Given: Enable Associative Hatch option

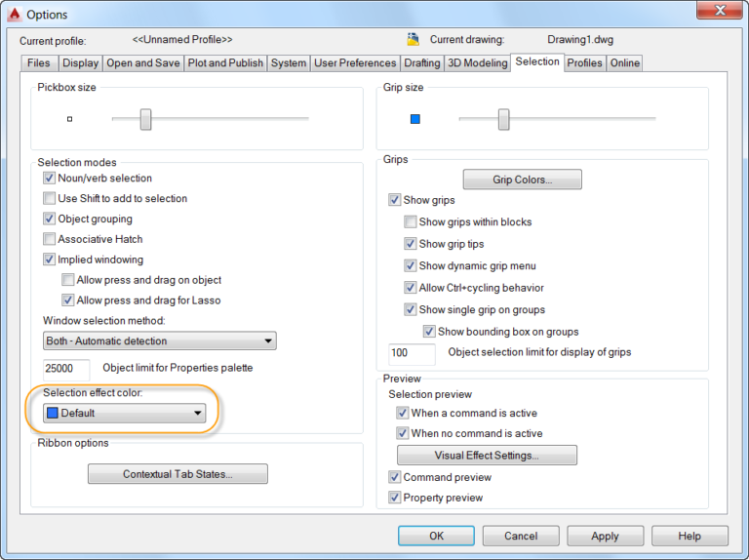Looking at the screenshot, I should click(50, 239).
